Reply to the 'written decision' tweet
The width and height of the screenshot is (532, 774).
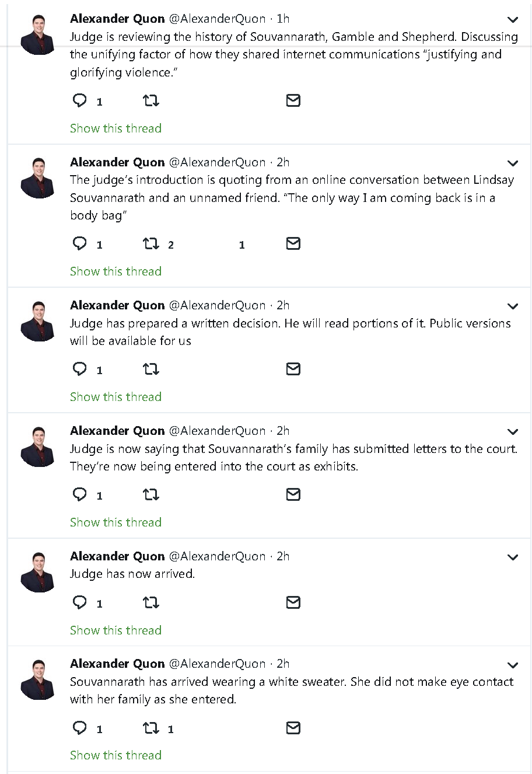click(80, 369)
